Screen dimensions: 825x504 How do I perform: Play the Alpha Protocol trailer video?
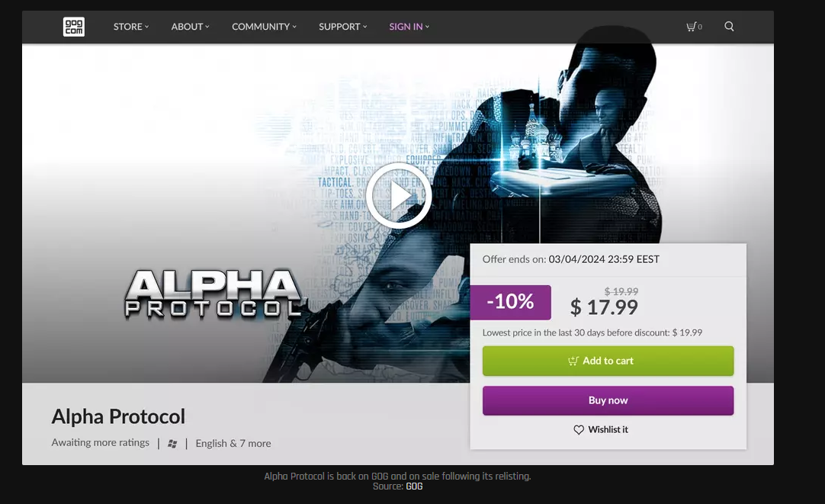point(398,195)
